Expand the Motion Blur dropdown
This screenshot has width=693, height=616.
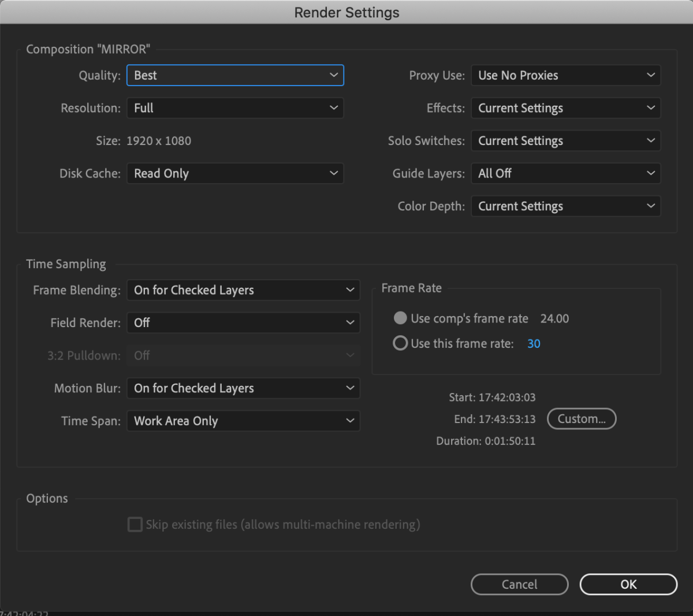pos(243,388)
